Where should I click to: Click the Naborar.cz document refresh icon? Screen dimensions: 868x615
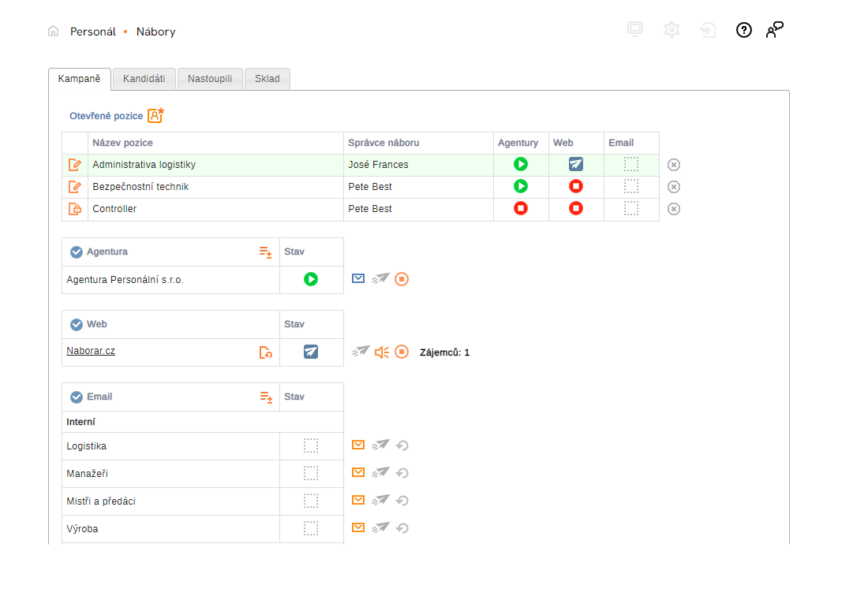[266, 352]
